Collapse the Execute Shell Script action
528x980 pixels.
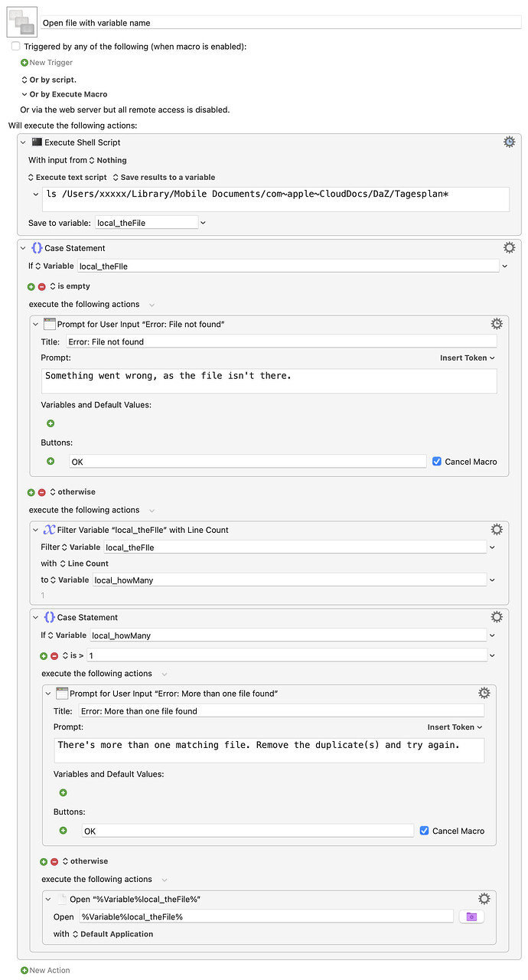23,142
